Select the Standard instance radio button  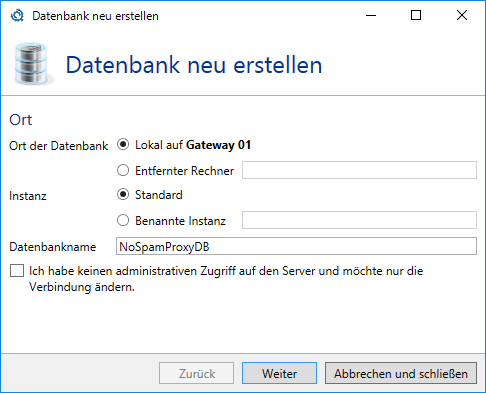tap(123, 194)
